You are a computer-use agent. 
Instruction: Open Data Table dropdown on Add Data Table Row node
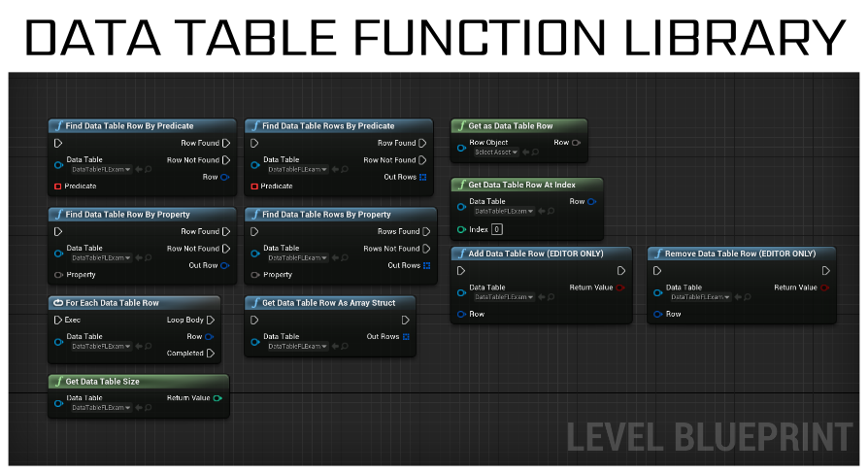click(x=503, y=297)
